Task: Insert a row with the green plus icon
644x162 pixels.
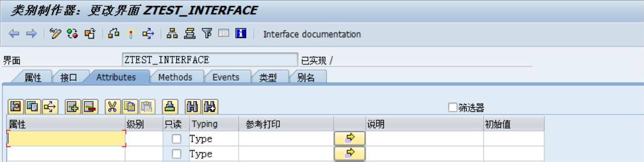Action: [73, 107]
